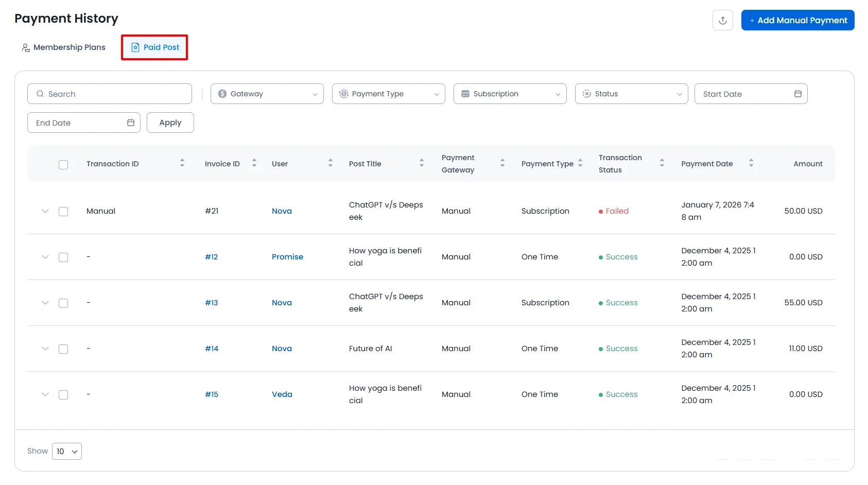
Task: Click the calendar icon in Start Date field
Action: 798,94
